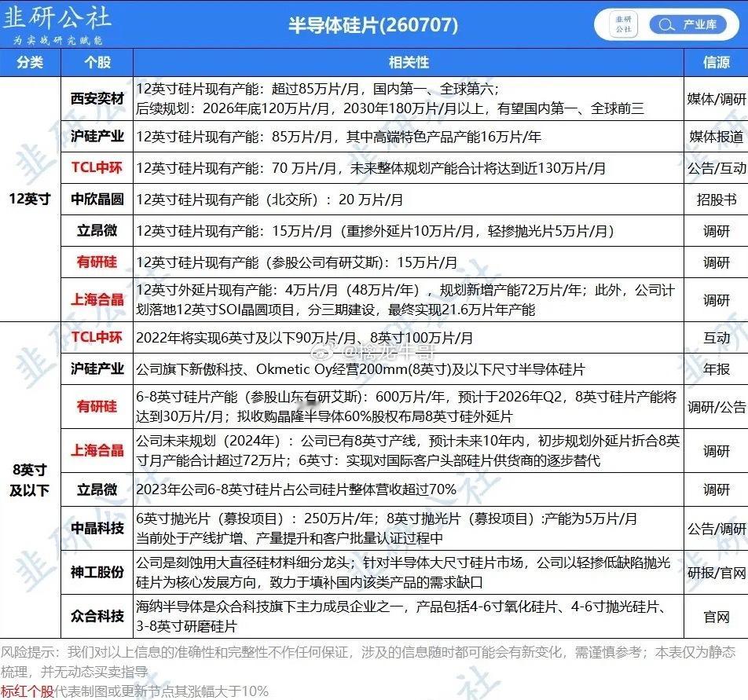The width and height of the screenshot is (748, 700).
Task: Click red 上海合晶 in the 12英寸 section
Action: tap(97, 299)
